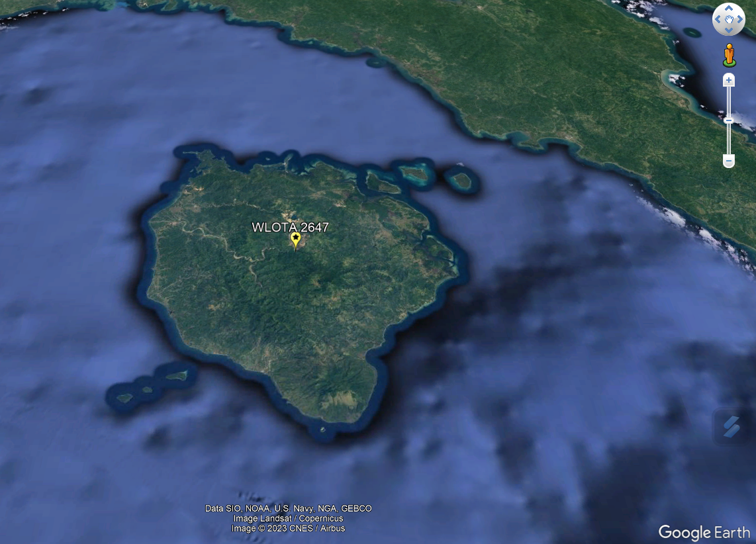756x544 pixels.
Task: Click the zoom slider track below the handle
Action: pos(729,140)
